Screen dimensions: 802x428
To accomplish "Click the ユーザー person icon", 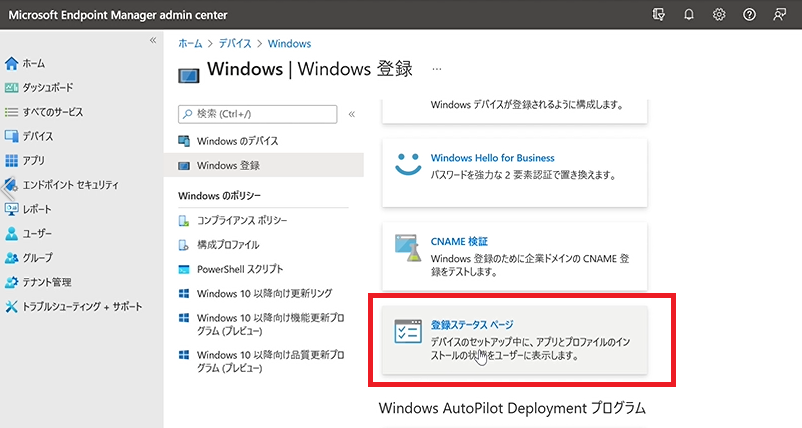I will click(x=11, y=234).
